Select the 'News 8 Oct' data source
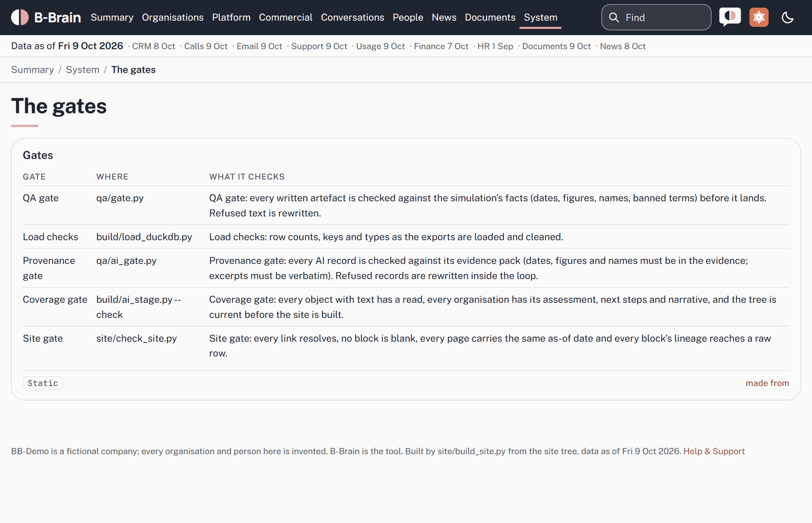 tap(623, 46)
